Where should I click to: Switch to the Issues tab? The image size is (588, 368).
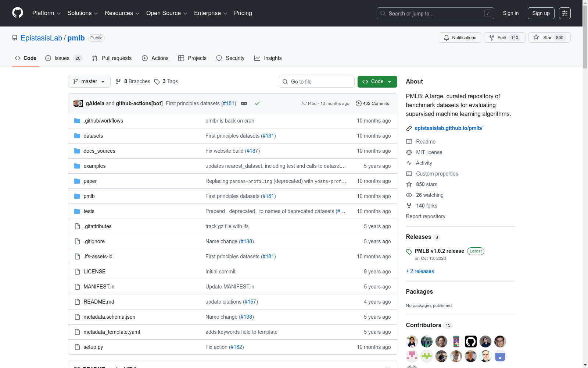tap(64, 58)
